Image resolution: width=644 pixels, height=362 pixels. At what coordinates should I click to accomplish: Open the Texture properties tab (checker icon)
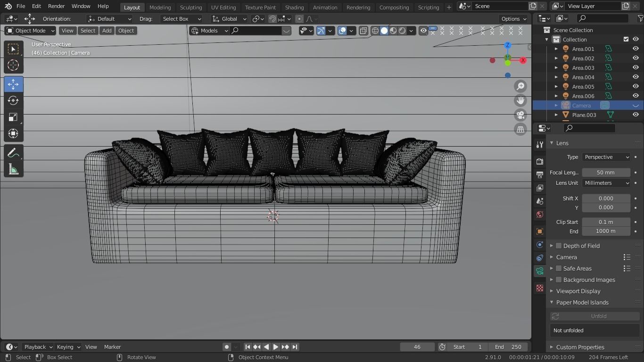(540, 288)
